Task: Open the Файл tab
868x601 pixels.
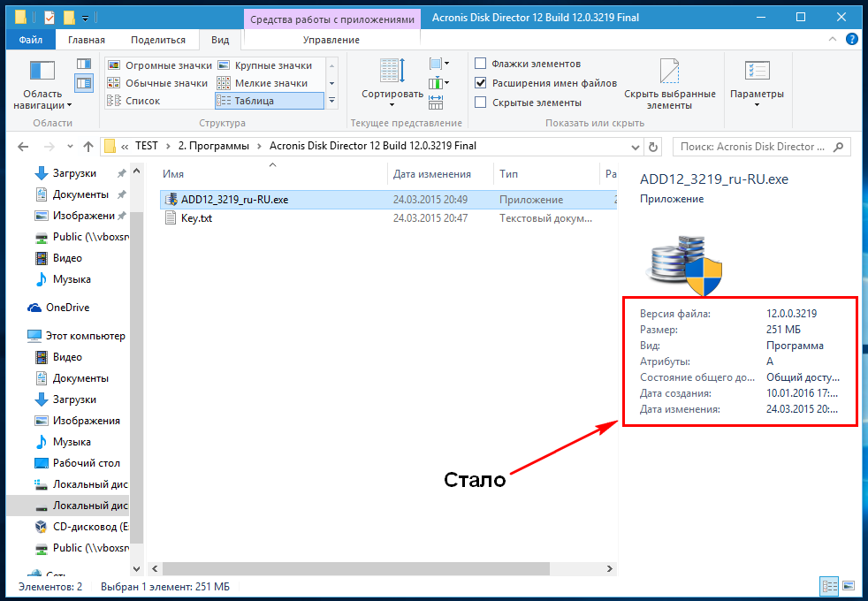Action: point(30,40)
